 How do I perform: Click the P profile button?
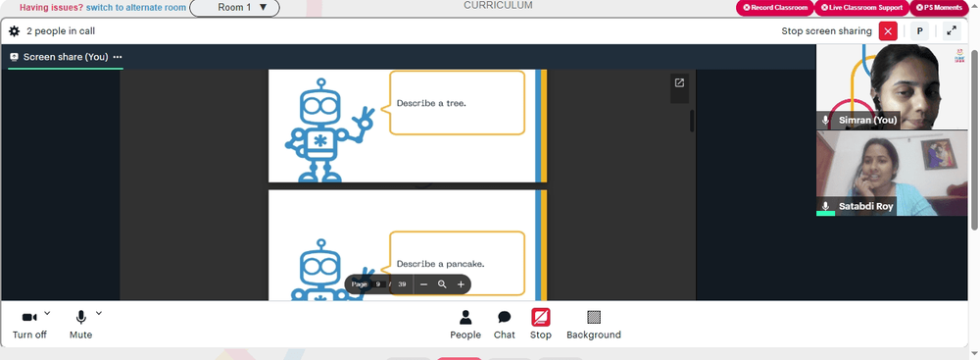click(919, 30)
